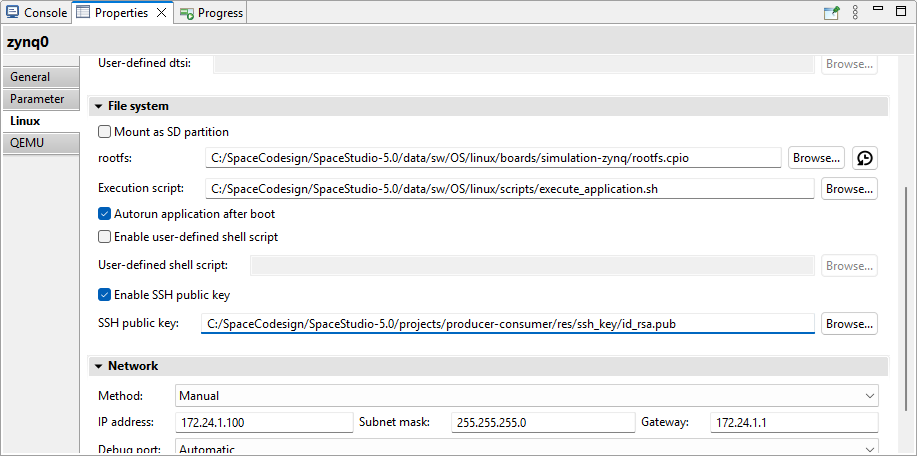The width and height of the screenshot is (917, 456).
Task: Collapse the Network section
Action: click(x=98, y=367)
